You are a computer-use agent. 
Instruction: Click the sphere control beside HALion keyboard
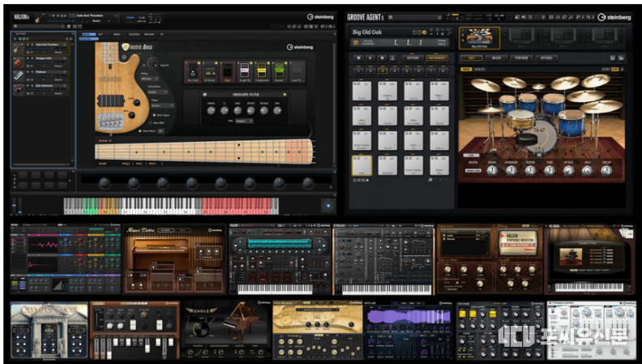(x=328, y=206)
